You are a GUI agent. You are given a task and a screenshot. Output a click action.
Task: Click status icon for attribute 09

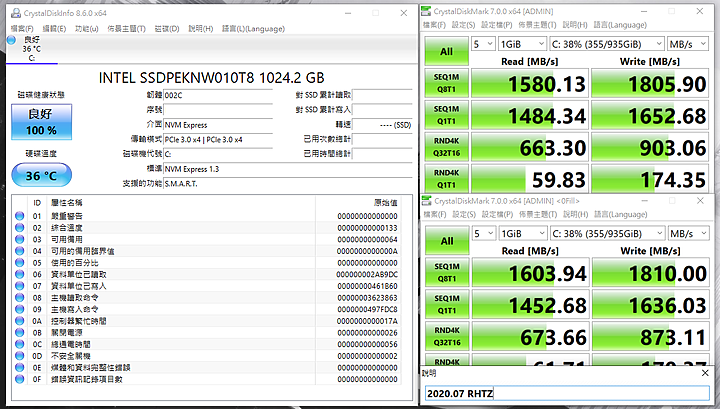[19, 309]
